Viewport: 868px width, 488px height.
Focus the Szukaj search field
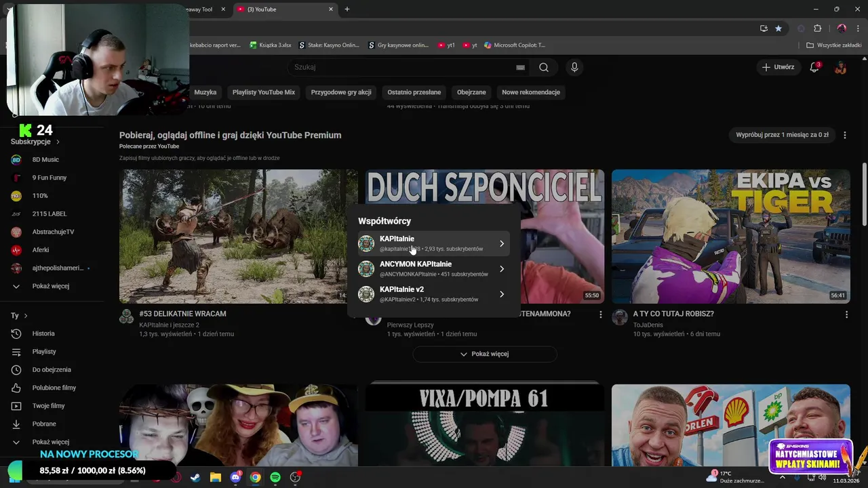[407, 67]
